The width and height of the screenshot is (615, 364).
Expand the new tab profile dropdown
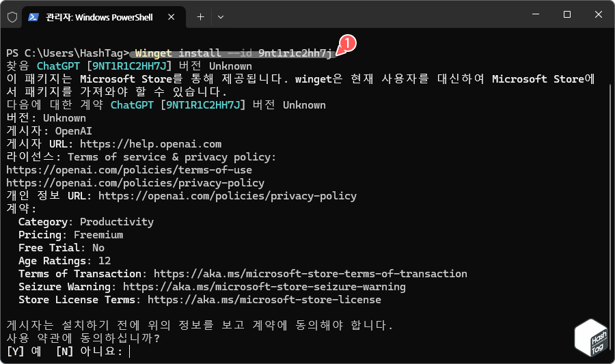(x=221, y=17)
